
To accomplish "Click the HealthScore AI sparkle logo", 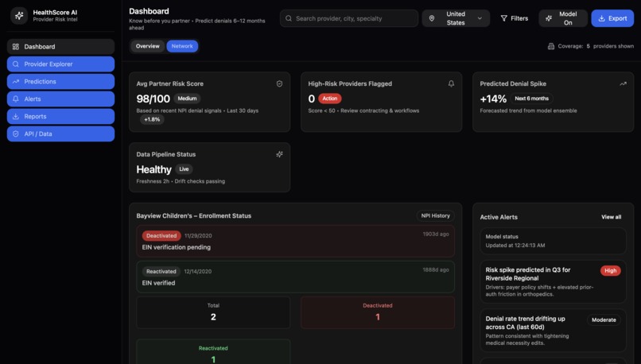I will pyautogui.click(x=19, y=16).
